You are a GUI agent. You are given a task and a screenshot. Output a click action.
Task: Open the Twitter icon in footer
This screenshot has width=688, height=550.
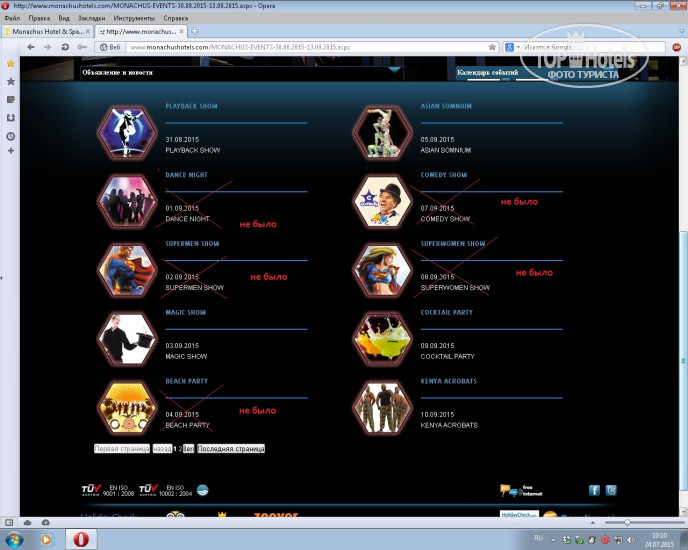[611, 490]
